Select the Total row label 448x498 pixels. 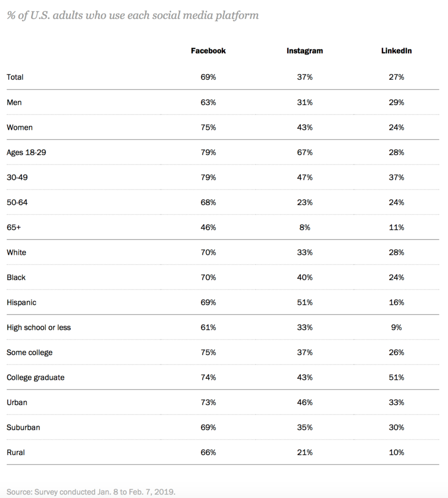[x=15, y=77]
